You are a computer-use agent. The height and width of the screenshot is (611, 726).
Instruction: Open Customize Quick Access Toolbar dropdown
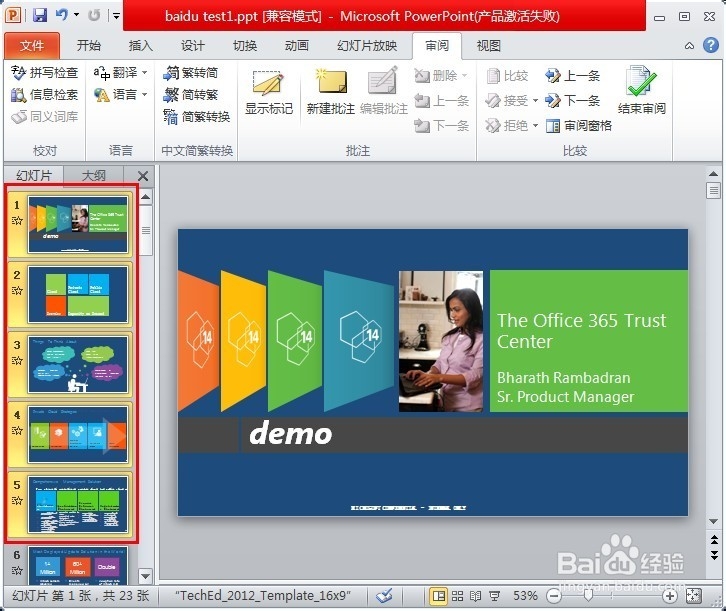[x=117, y=16]
